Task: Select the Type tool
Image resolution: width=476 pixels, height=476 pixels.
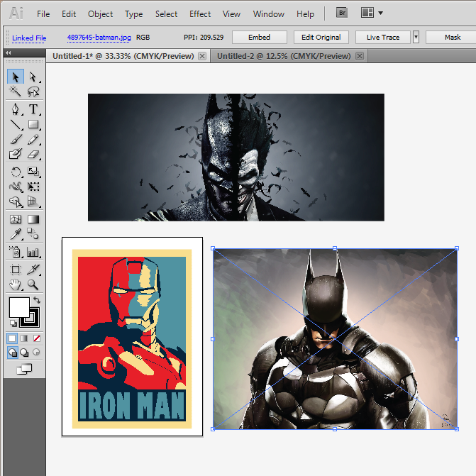Action: point(33,109)
